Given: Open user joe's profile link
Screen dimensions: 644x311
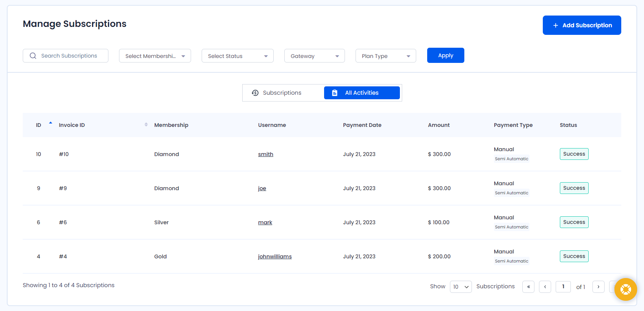Looking at the screenshot, I should point(262,188).
